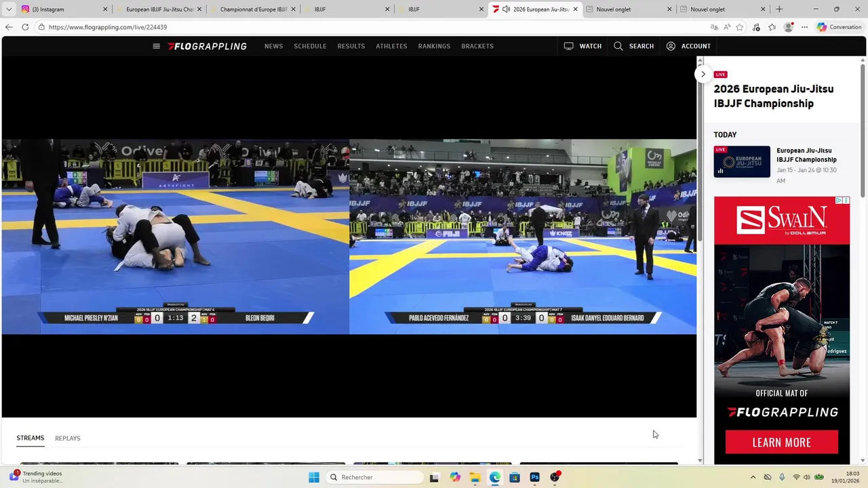
Task: Click the TODAY label in the sidebar
Action: coord(725,135)
